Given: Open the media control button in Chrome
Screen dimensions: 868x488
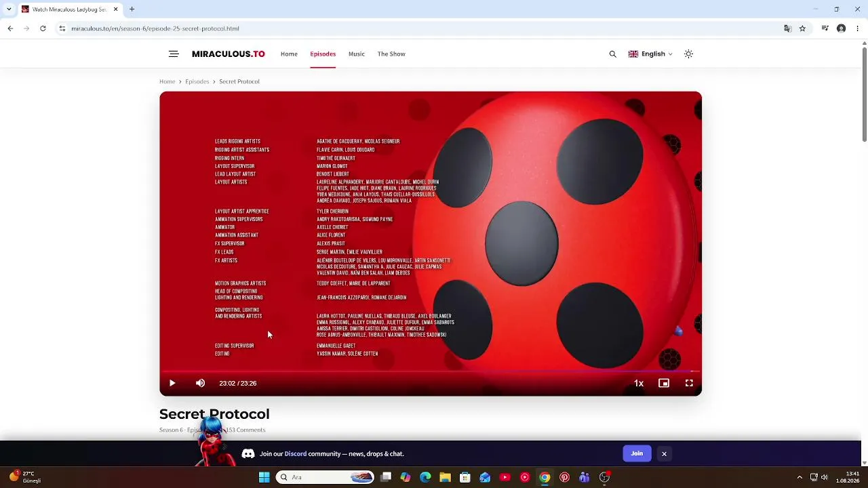Looking at the screenshot, I should 825,28.
